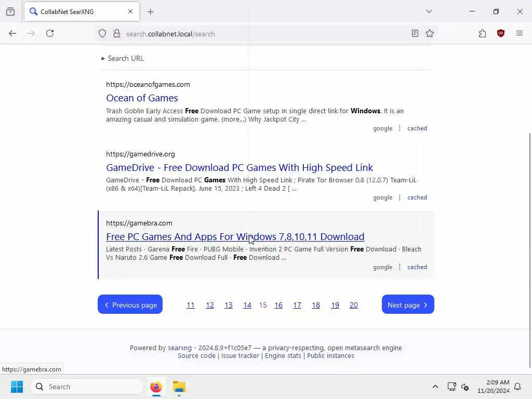Open notifications bell icon
Image resolution: width=532 pixels, height=399 pixels.
click(x=517, y=387)
